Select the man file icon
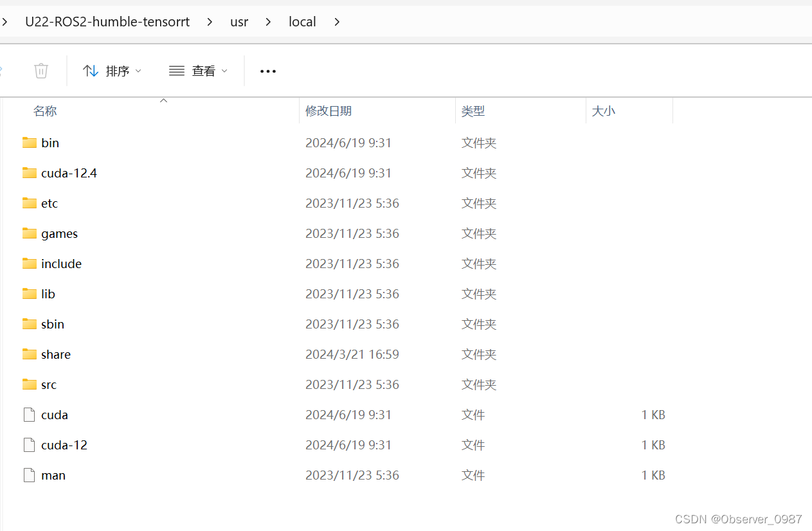 (29, 475)
